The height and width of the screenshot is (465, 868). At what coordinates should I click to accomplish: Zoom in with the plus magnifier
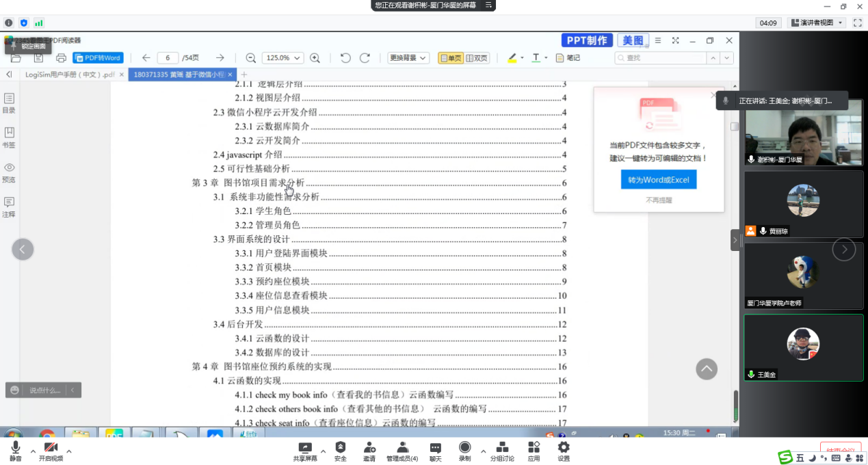point(315,58)
